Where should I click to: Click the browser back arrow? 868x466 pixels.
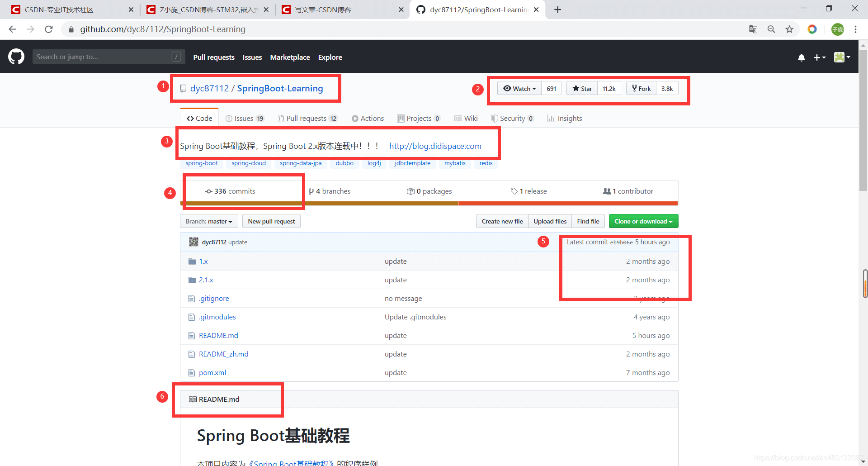[x=12, y=29]
